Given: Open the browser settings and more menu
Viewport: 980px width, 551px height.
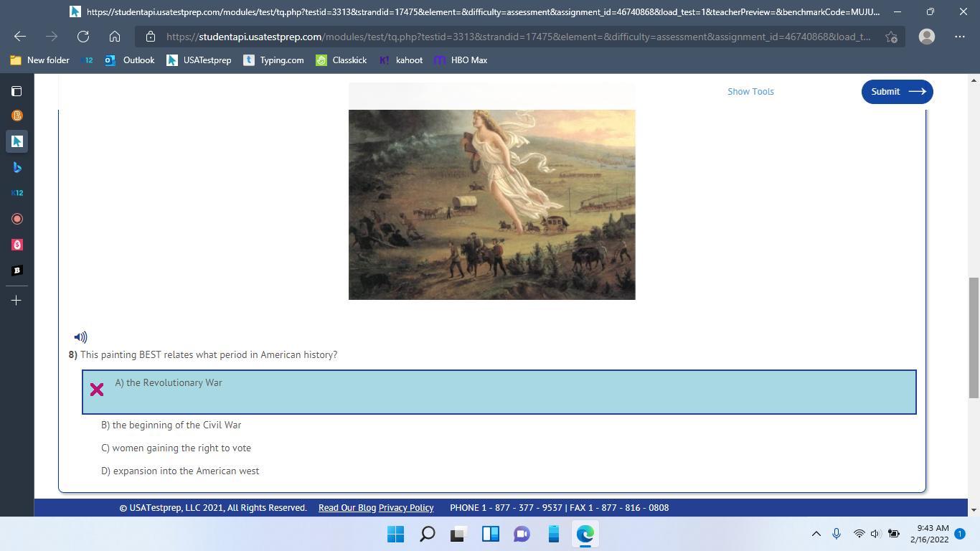Looking at the screenshot, I should (960, 37).
